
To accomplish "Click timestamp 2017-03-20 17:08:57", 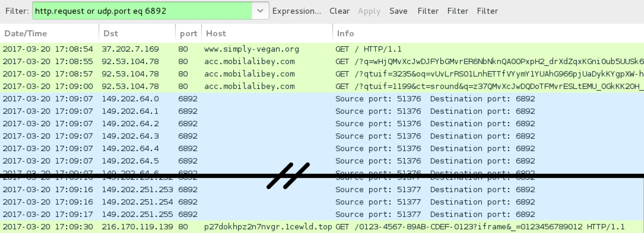I will (x=47, y=74).
